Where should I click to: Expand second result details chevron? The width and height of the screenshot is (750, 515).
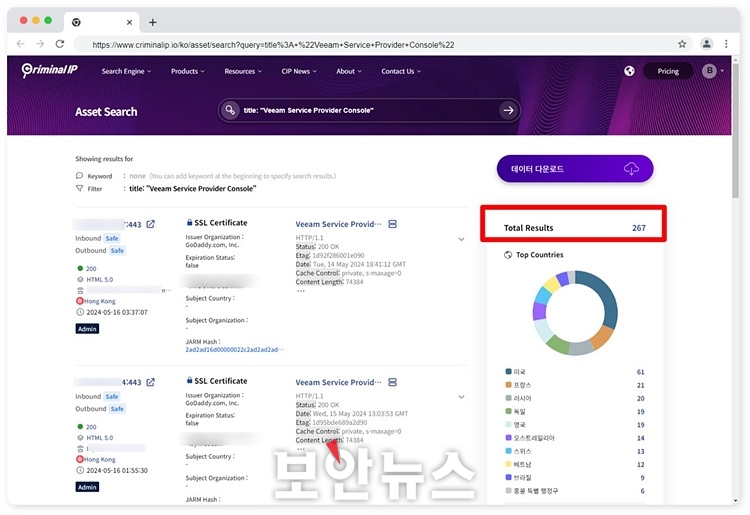(x=461, y=396)
